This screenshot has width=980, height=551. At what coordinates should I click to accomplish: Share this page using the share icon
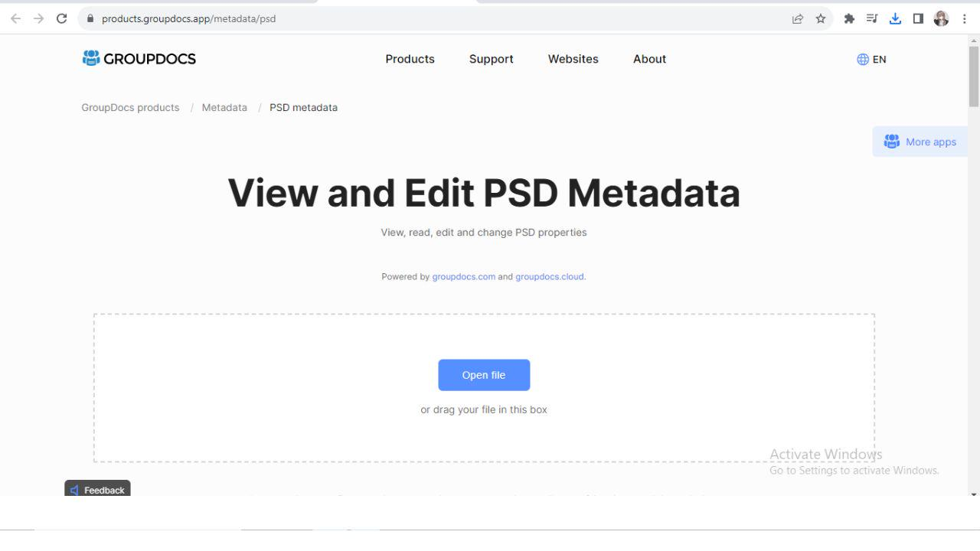point(798,18)
